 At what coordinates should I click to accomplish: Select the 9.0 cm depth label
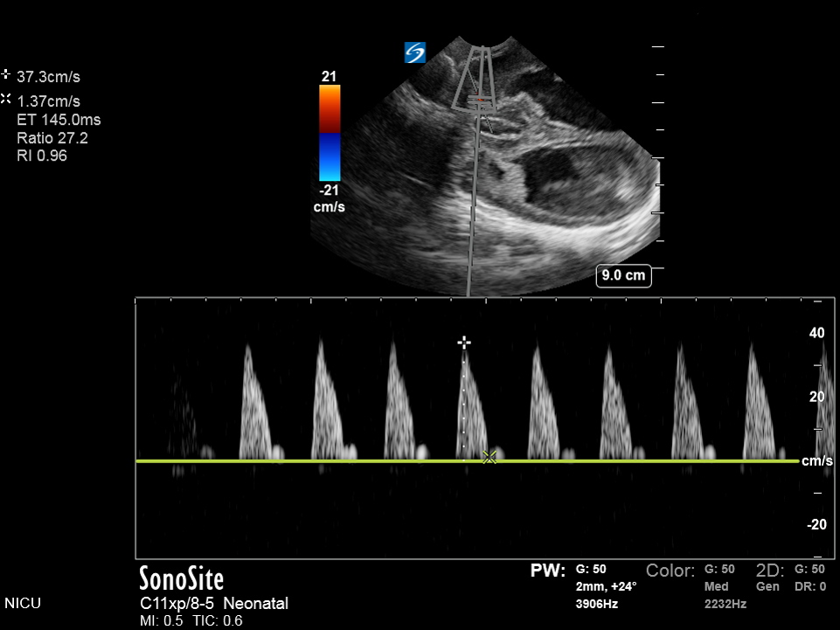point(624,276)
